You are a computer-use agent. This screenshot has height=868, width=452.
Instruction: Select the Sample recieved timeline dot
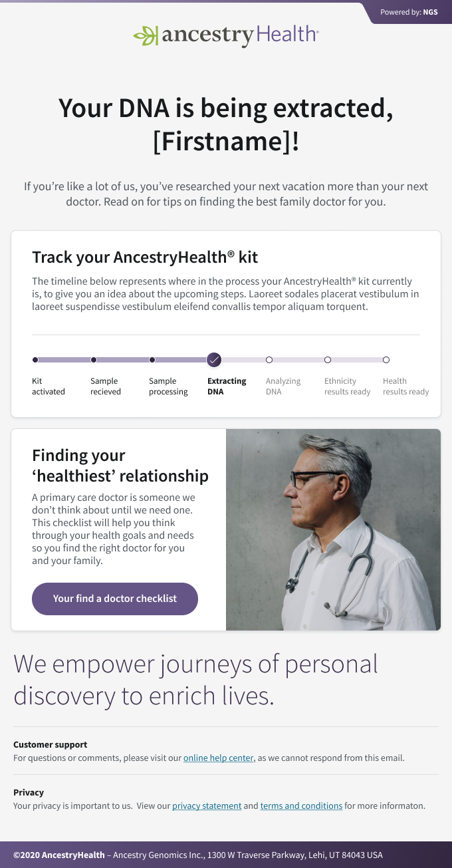click(94, 360)
